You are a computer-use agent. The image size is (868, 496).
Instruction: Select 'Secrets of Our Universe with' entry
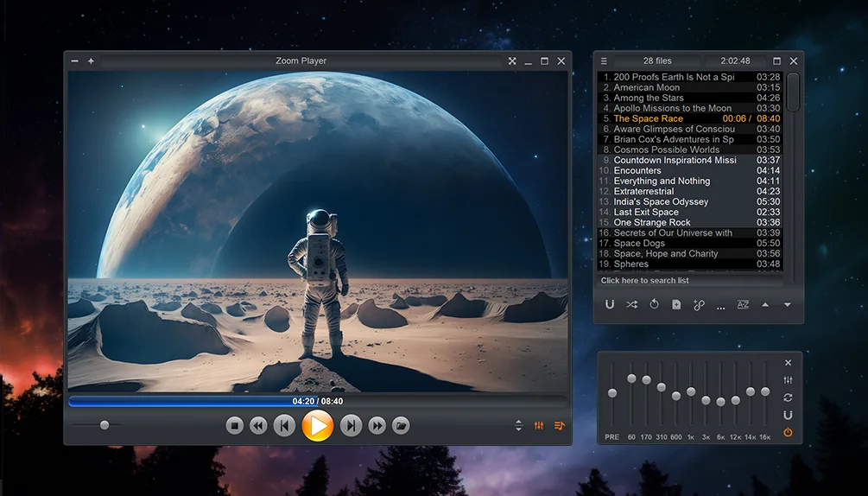click(x=690, y=232)
